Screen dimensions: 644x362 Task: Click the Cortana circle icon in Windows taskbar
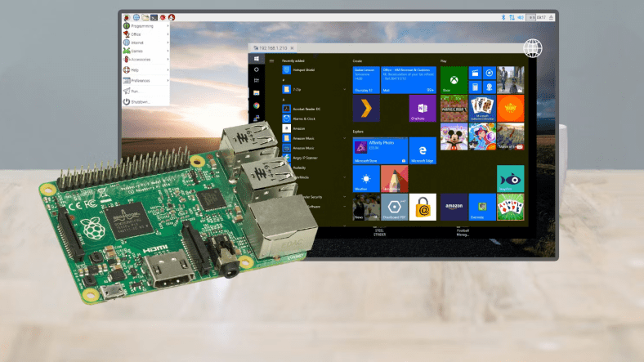point(257,69)
